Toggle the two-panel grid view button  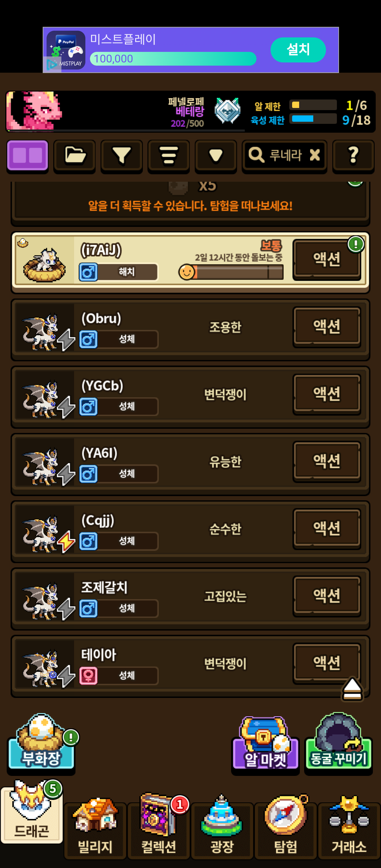pyautogui.click(x=28, y=156)
